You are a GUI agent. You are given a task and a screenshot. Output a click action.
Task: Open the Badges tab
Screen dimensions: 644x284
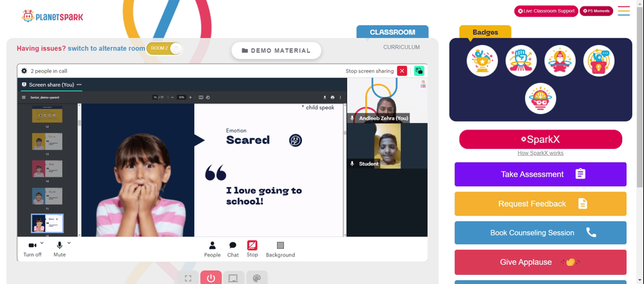[x=485, y=32]
